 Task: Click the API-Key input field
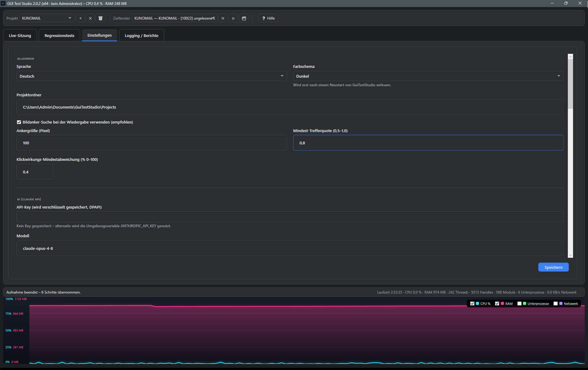pyautogui.click(x=290, y=216)
